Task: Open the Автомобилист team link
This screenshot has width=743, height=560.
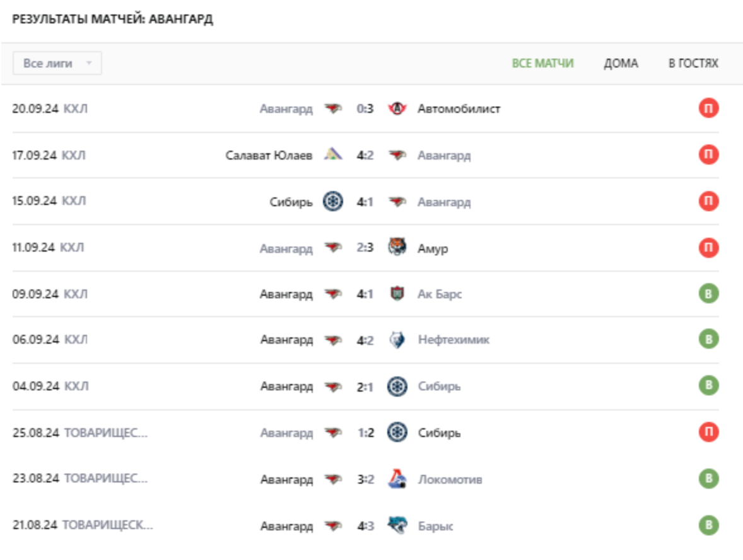Action: 459,109
